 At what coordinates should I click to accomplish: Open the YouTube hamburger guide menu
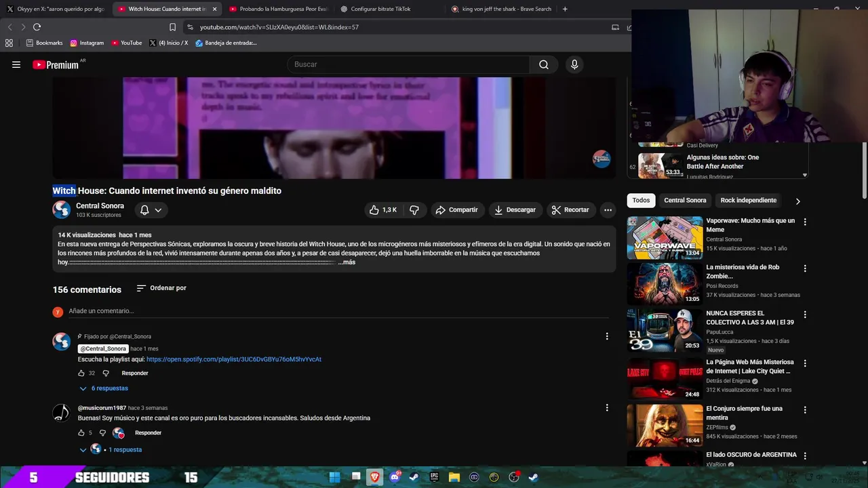[16, 64]
